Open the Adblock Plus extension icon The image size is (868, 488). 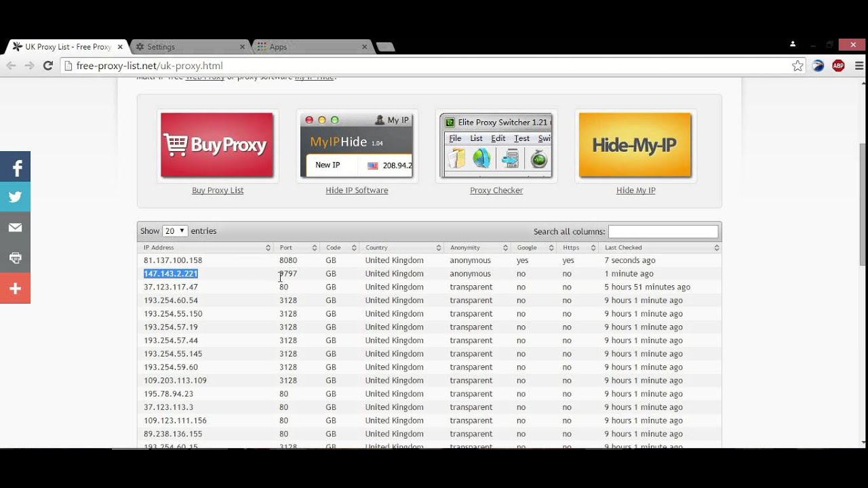[x=838, y=66]
